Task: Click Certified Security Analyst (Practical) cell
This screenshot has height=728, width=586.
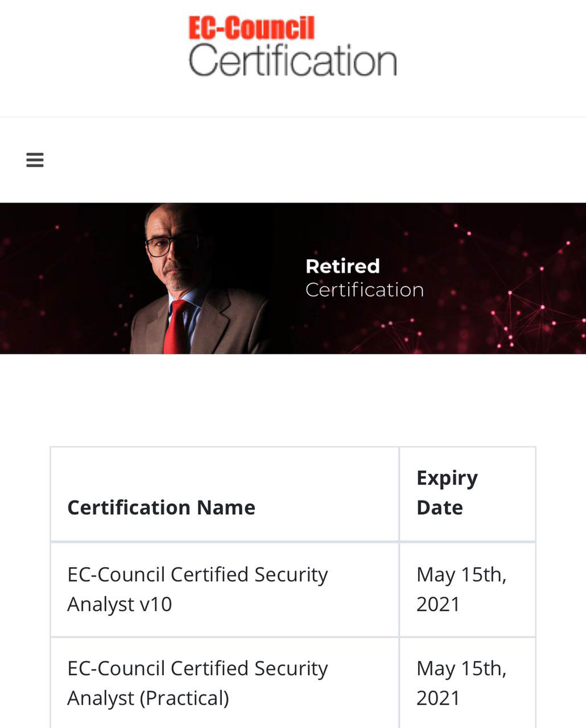Action: pyautogui.click(x=225, y=683)
